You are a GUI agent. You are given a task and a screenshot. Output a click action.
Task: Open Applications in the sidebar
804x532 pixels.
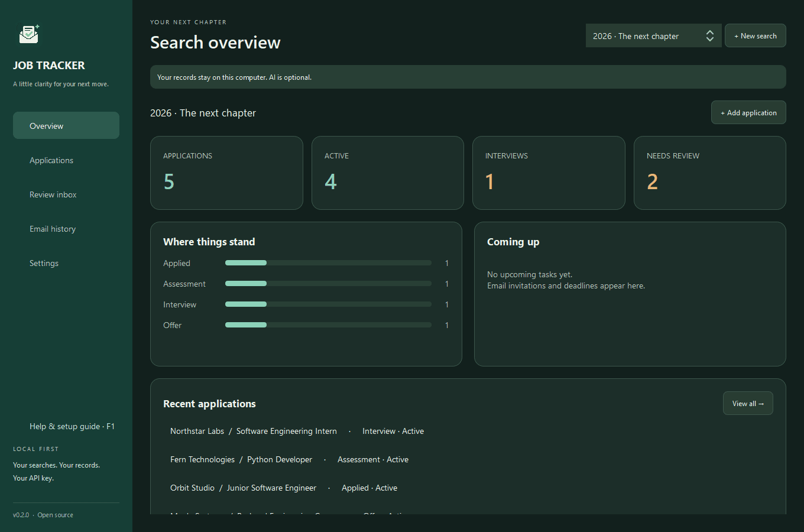click(x=66, y=160)
